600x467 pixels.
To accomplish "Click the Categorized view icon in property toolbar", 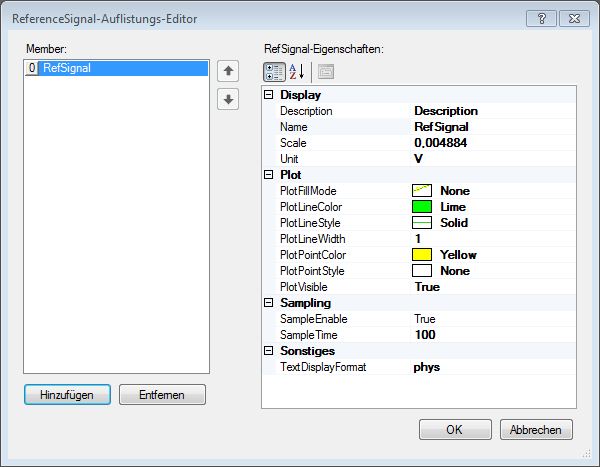I will pyautogui.click(x=273, y=71).
